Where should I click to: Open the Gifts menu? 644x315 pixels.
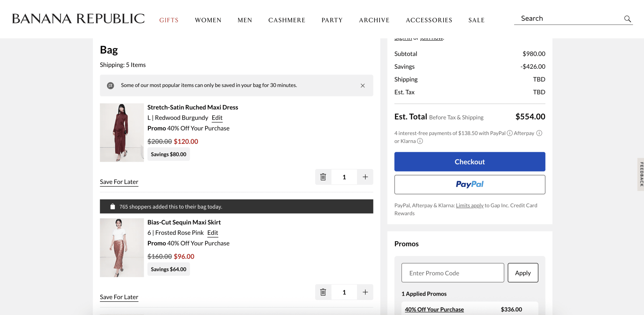click(169, 20)
